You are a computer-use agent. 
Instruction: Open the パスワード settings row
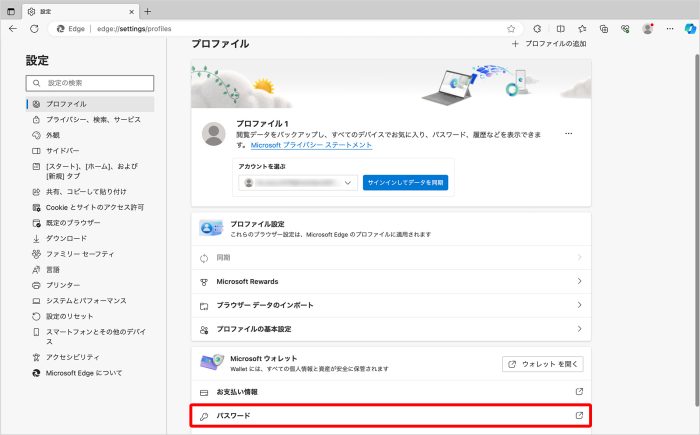click(391, 415)
